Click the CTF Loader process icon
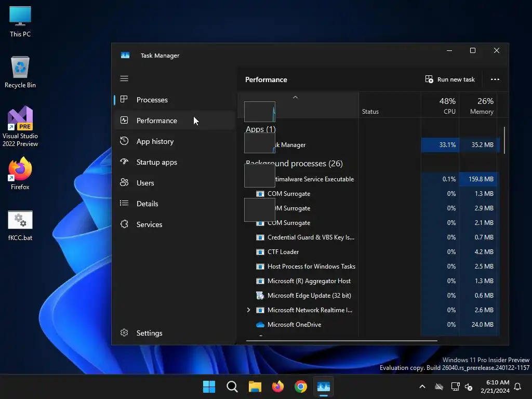This screenshot has width=532, height=399. point(260,252)
